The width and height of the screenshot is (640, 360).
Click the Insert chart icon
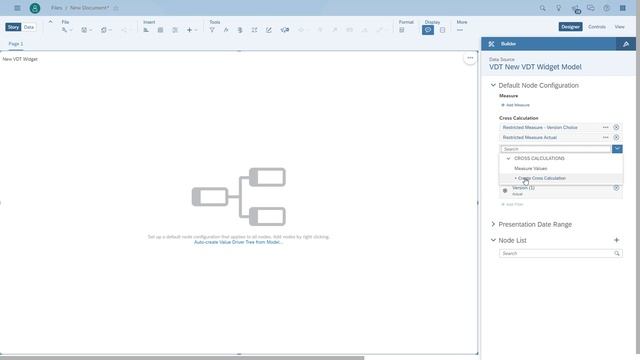(146, 30)
